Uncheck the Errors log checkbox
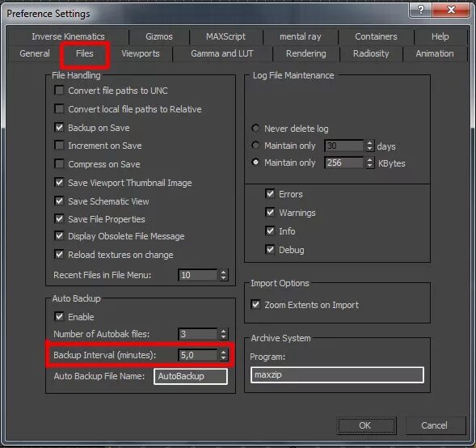Image resolution: width=476 pixels, height=448 pixels. coord(270,193)
